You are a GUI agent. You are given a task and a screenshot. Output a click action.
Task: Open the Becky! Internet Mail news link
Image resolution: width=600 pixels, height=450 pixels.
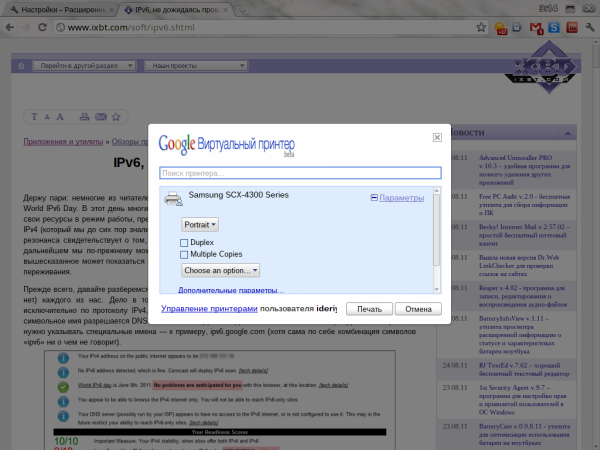[524, 235]
